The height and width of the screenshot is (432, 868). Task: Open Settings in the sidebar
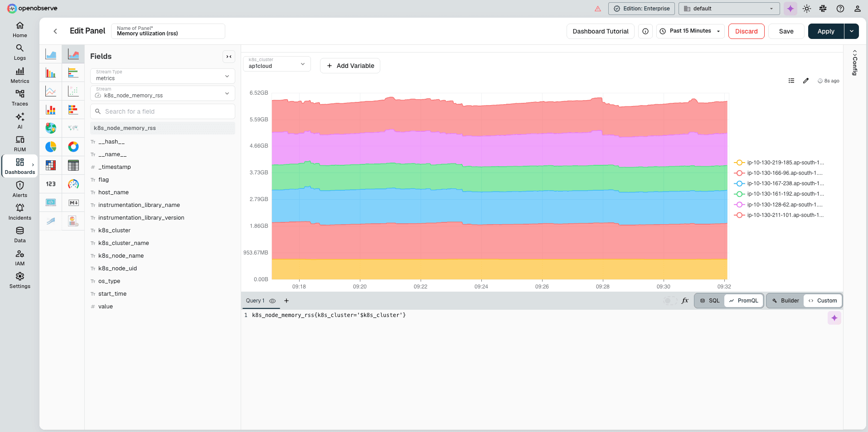click(20, 280)
